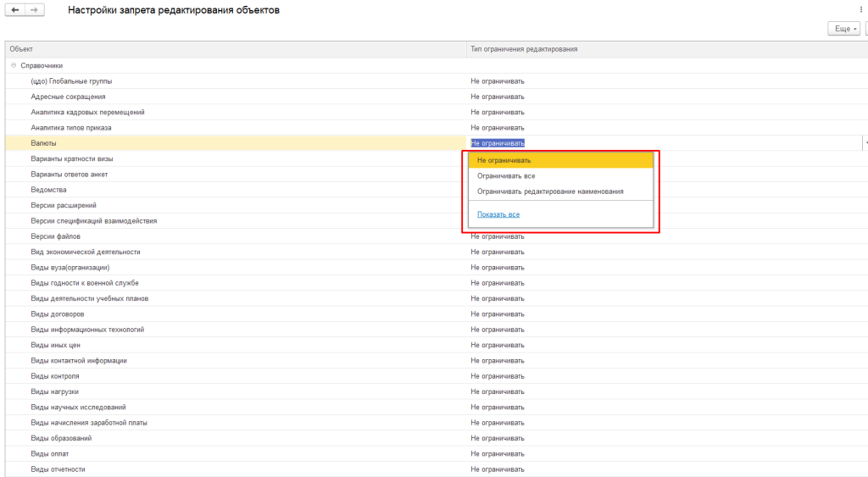The height and width of the screenshot is (477, 868).
Task: Click the forward navigation arrow
Action: pos(34,9)
